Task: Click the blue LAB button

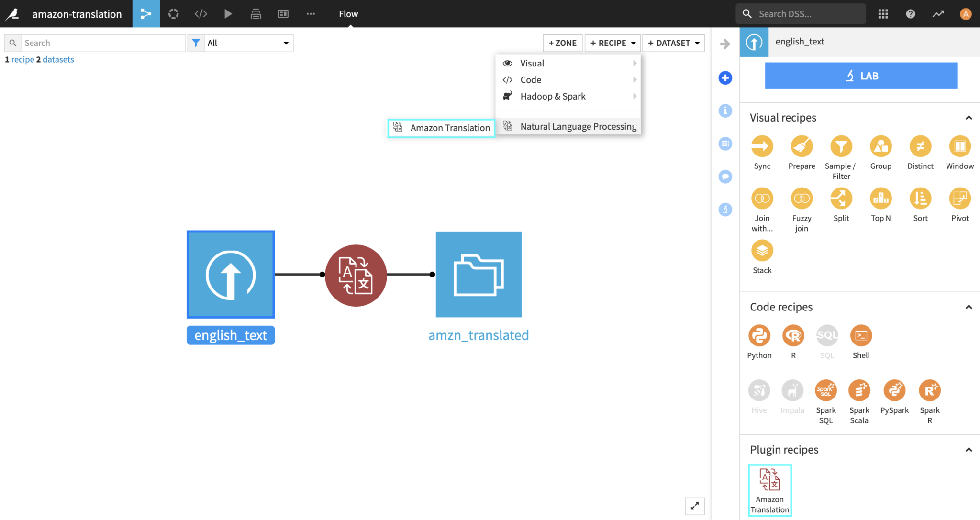Action: coord(861,76)
